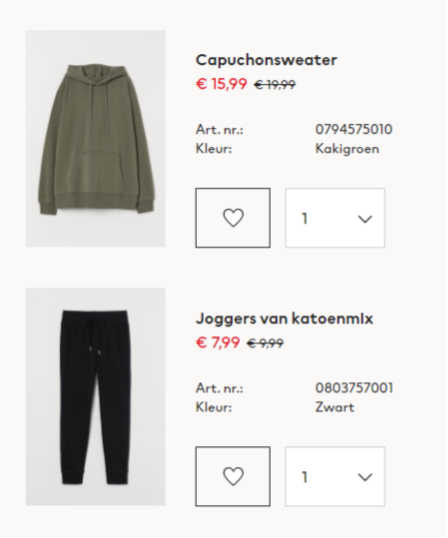Click the red sale price € 15,99
The image size is (448, 538).
point(221,84)
